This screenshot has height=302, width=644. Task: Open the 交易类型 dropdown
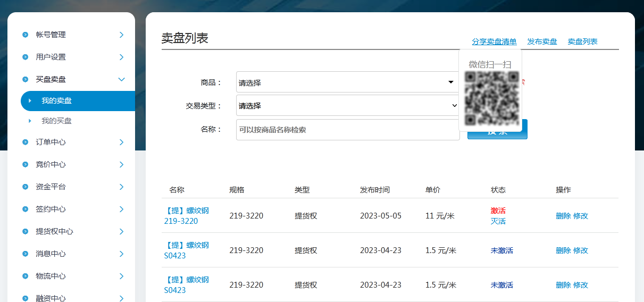click(347, 106)
